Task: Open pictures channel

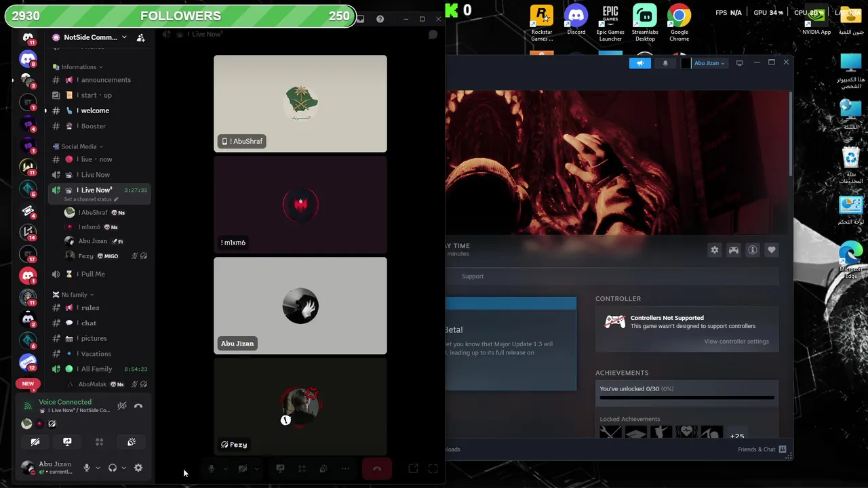Action: coord(100,338)
